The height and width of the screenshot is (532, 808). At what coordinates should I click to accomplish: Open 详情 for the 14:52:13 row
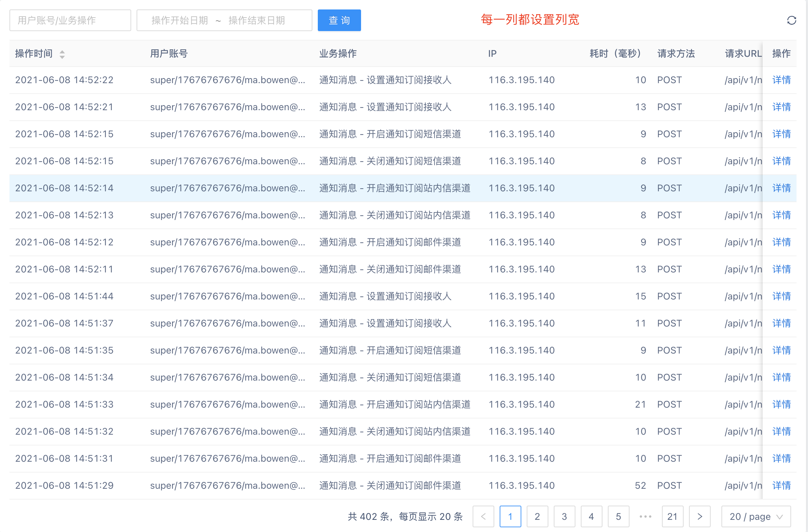pyautogui.click(x=781, y=215)
